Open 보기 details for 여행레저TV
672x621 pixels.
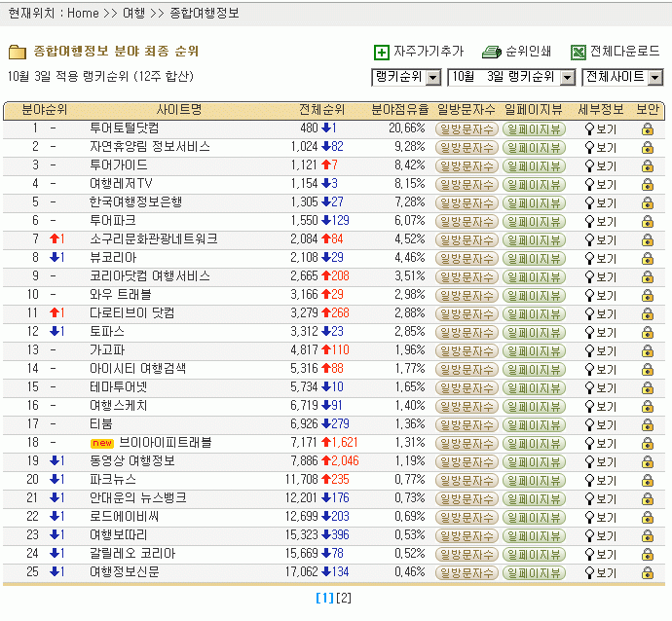[601, 185]
